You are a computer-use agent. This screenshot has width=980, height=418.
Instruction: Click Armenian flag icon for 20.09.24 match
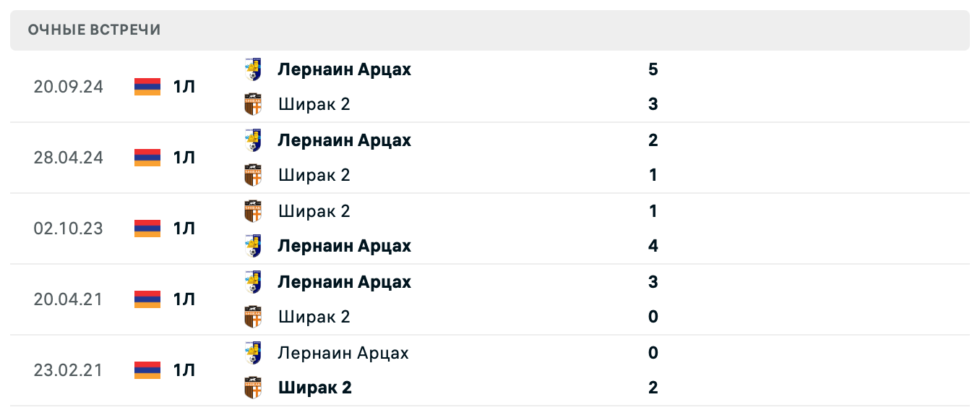(147, 87)
